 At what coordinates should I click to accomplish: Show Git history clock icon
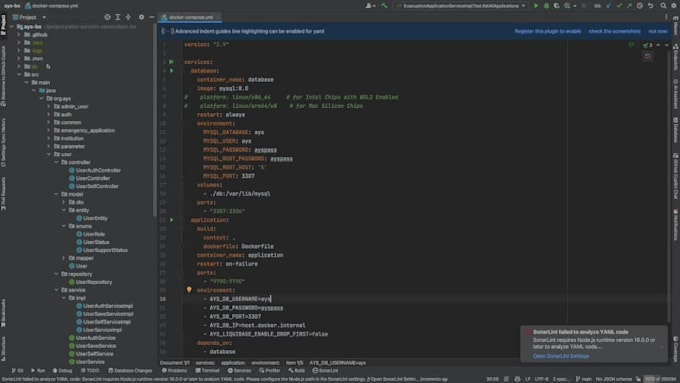[640, 6]
